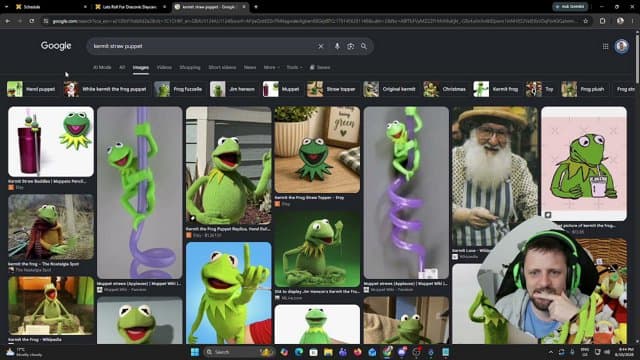Filter by 'Frog fuzzelle' chip
Viewport: 640px width, 360px height.
178,89
